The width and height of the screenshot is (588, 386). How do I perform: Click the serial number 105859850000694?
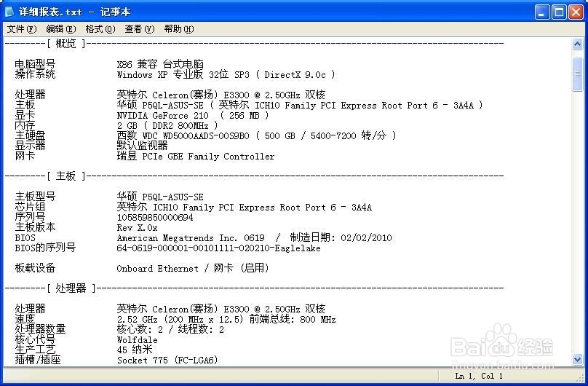click(155, 218)
